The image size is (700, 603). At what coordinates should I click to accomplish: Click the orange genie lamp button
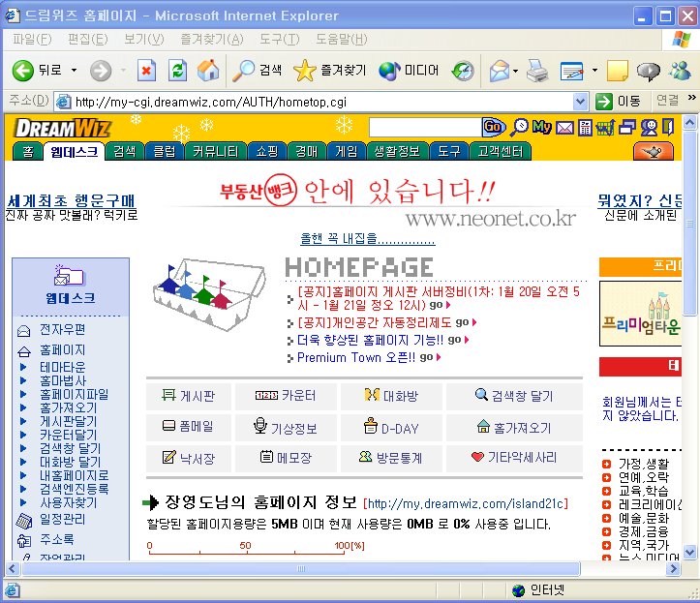pos(654,152)
